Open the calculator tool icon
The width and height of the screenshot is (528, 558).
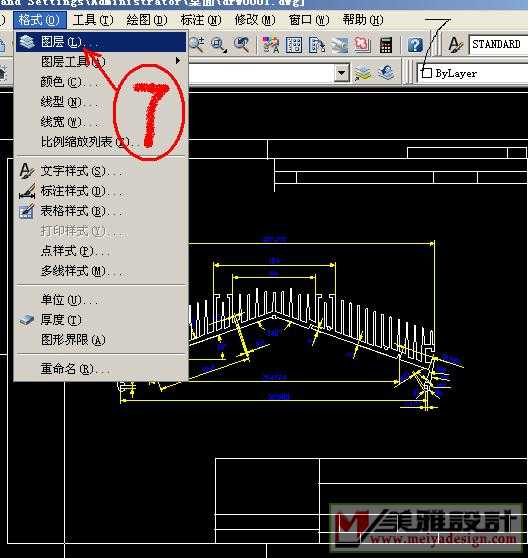(386, 45)
